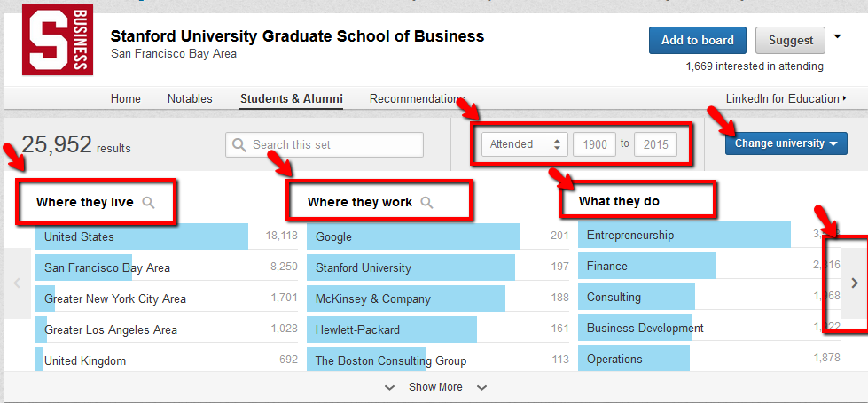Click the 18,118 count value
868x403 pixels.
pyautogui.click(x=281, y=236)
